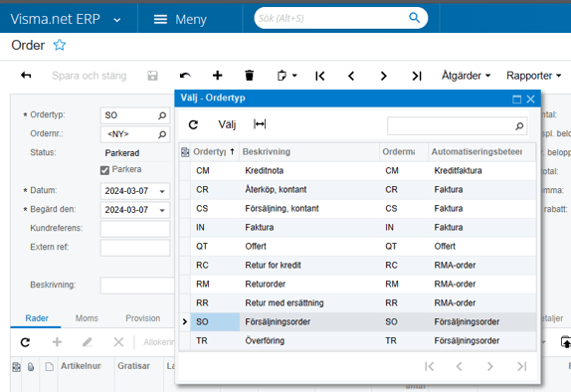The width and height of the screenshot is (571, 392).
Task: Fit columns in Ordertyp selector dialog
Action: tap(260, 124)
